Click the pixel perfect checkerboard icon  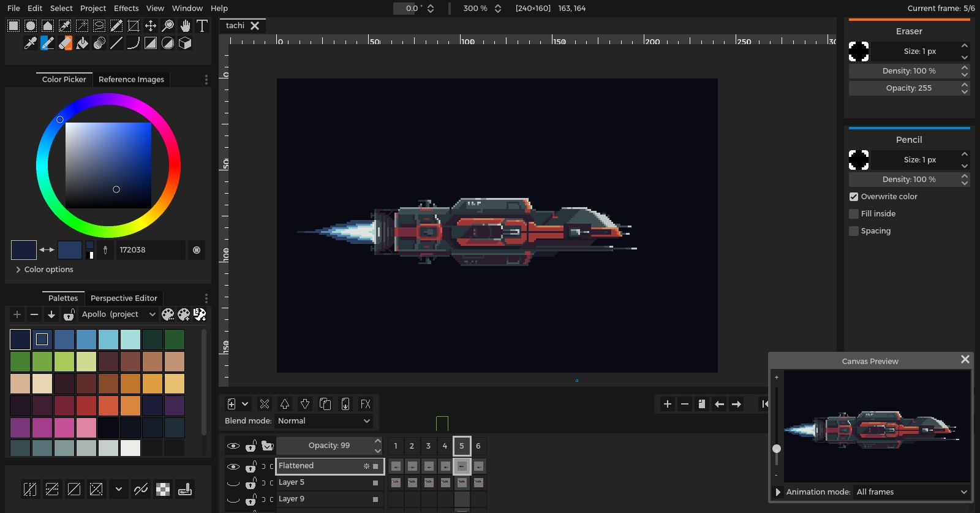163,489
